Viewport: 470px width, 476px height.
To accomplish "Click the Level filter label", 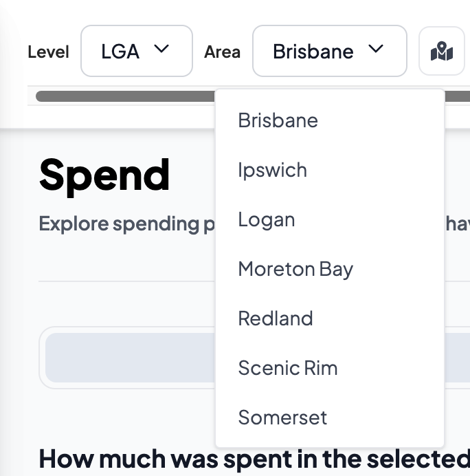I will (x=49, y=52).
